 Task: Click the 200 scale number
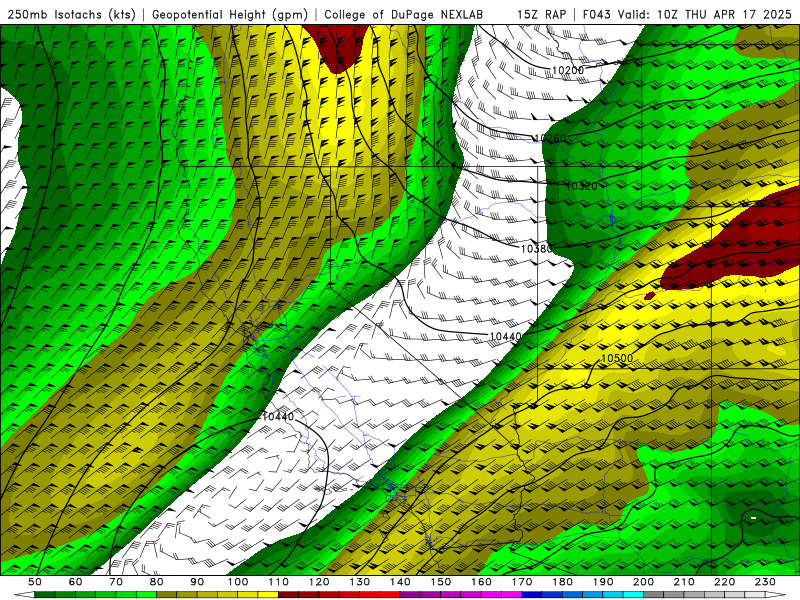tap(643, 582)
